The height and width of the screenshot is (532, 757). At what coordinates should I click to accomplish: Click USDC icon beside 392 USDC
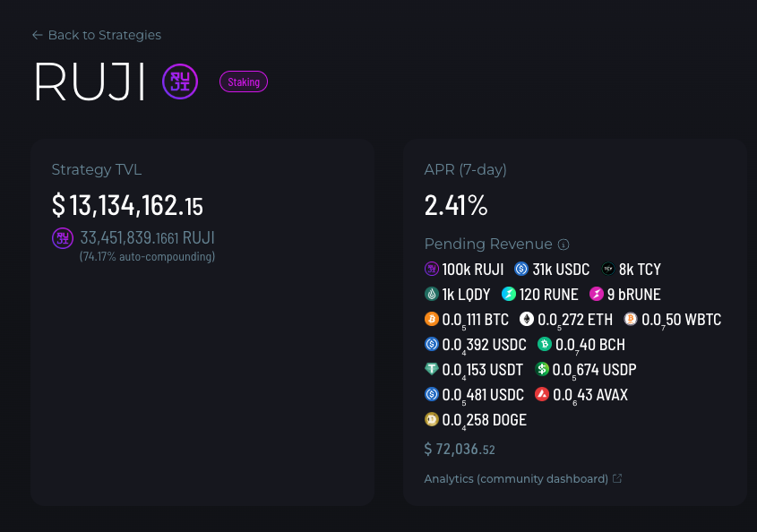tap(432, 344)
